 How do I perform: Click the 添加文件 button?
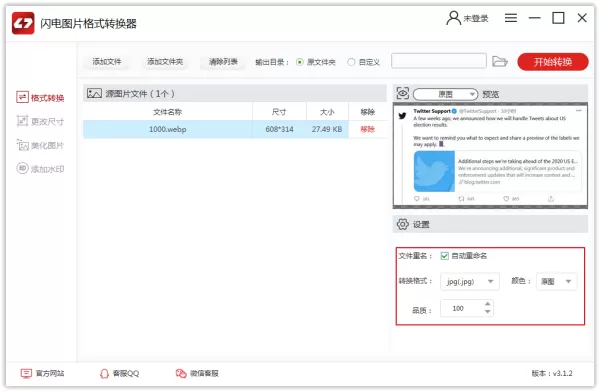coord(106,61)
